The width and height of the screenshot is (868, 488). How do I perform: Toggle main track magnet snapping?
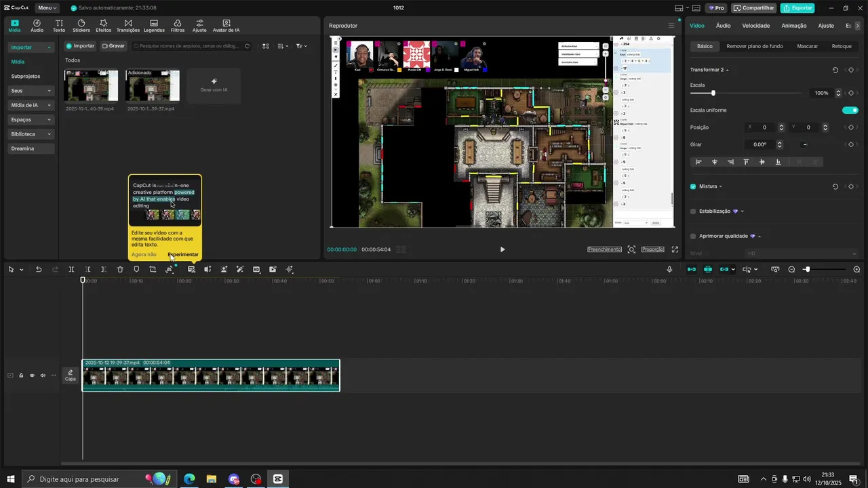click(x=692, y=269)
